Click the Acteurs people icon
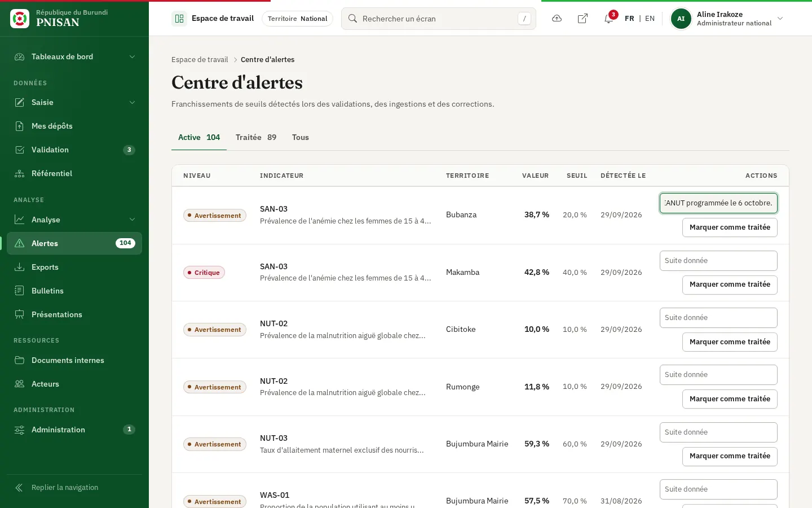This screenshot has width=812, height=508. coord(20,384)
